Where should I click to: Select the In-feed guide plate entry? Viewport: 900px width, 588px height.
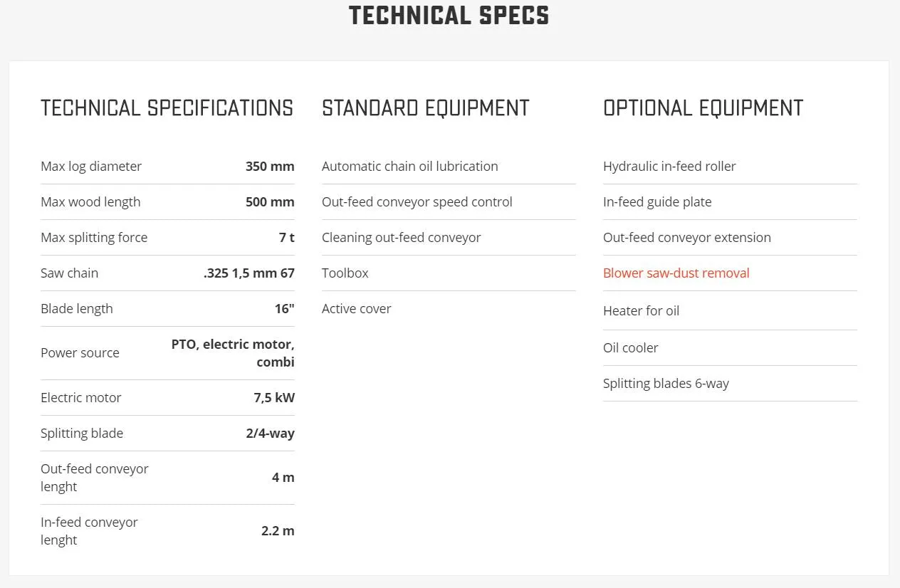pos(657,201)
